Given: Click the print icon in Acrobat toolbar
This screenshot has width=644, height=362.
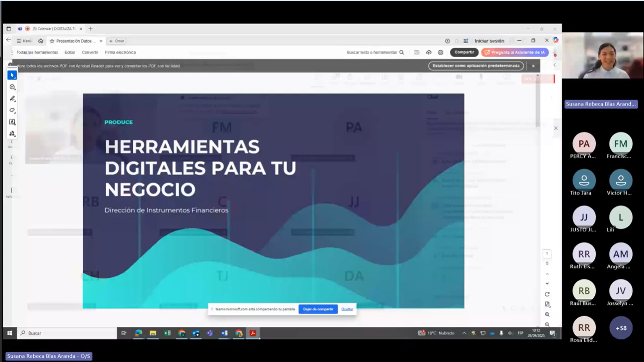Looking at the screenshot, I should pos(441,52).
